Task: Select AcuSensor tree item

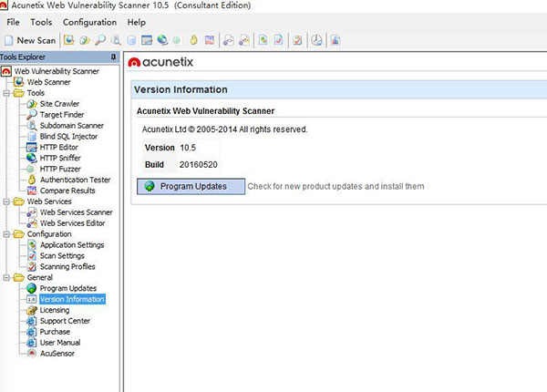Action: pos(57,354)
